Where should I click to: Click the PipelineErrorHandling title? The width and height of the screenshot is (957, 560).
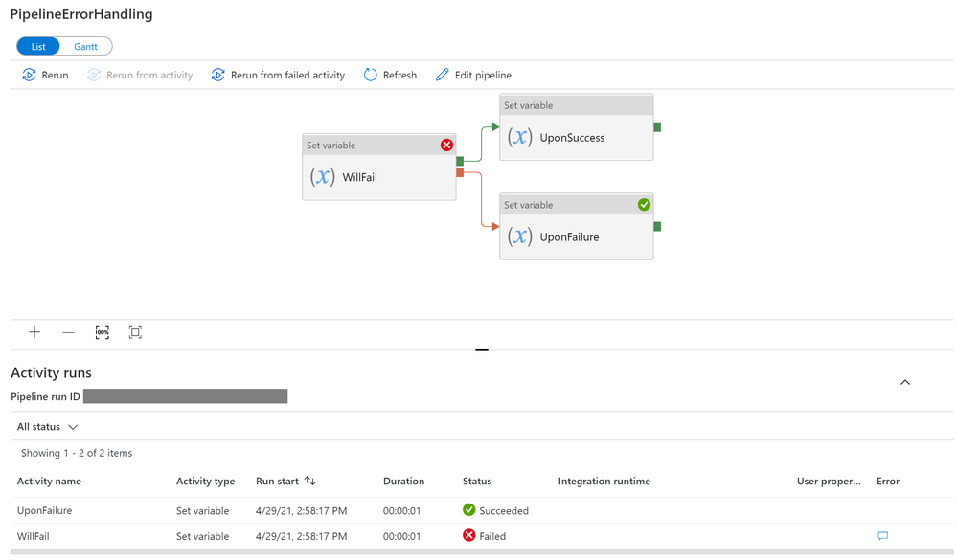[81, 14]
